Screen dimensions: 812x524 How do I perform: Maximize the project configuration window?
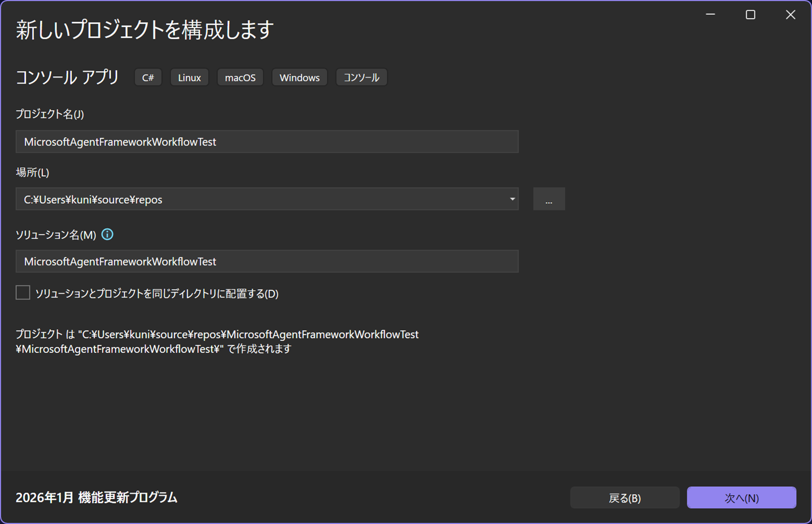(750, 15)
